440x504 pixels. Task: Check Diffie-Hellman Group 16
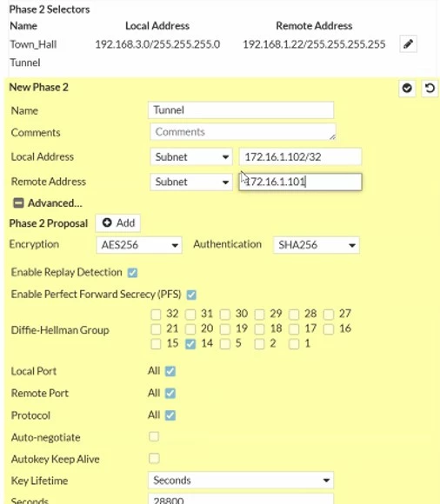(329, 328)
